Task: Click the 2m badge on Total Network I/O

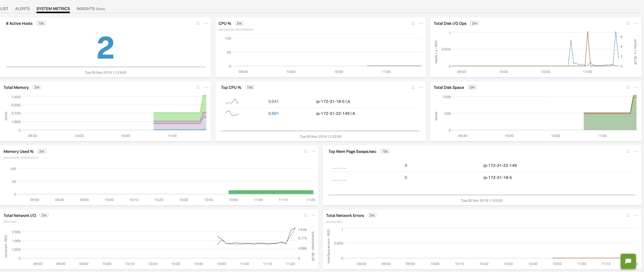Action: point(44,215)
